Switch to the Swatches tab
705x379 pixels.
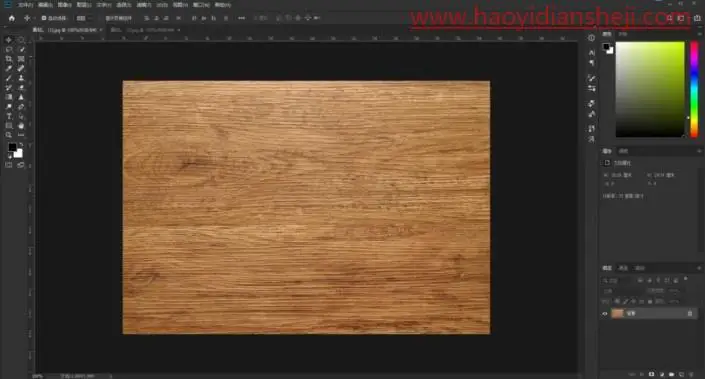point(623,34)
